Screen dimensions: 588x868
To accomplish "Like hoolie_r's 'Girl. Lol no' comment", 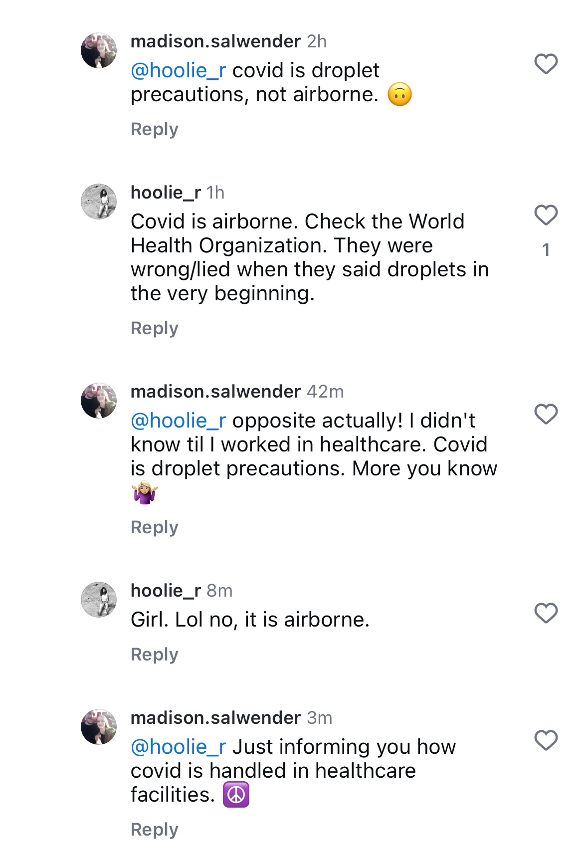I will coord(546,613).
